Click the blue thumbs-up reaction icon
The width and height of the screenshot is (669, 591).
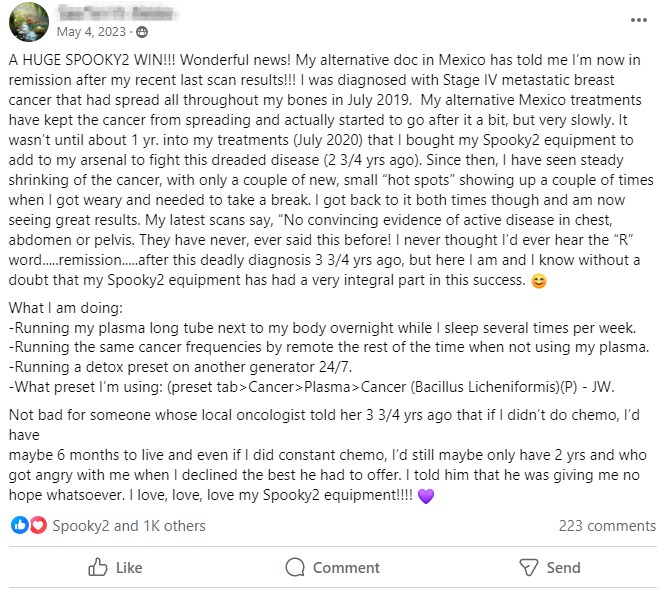20,525
